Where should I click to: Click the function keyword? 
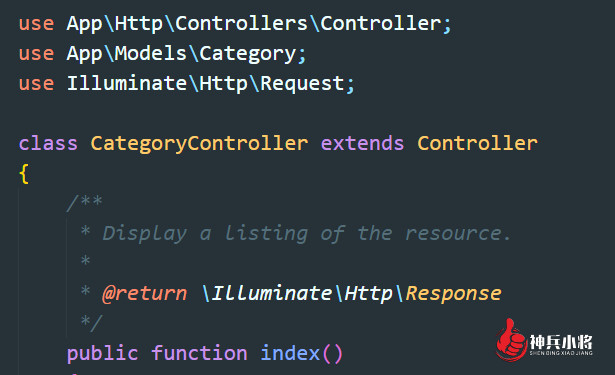pos(199,353)
